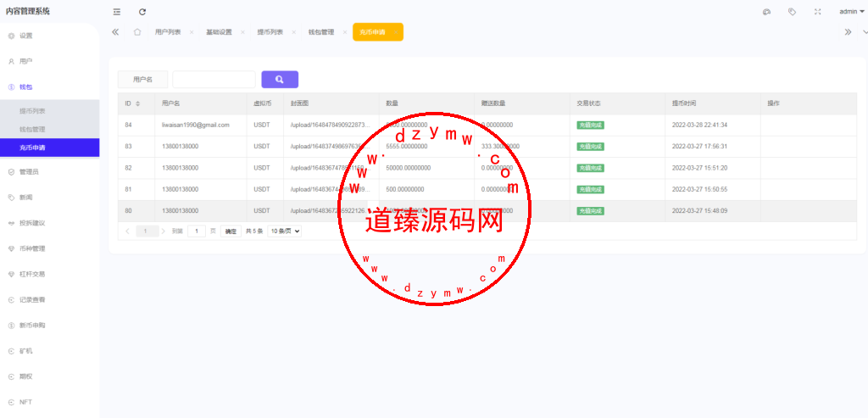Click the purple search magnifier button
The height and width of the screenshot is (418, 868).
[x=280, y=79]
